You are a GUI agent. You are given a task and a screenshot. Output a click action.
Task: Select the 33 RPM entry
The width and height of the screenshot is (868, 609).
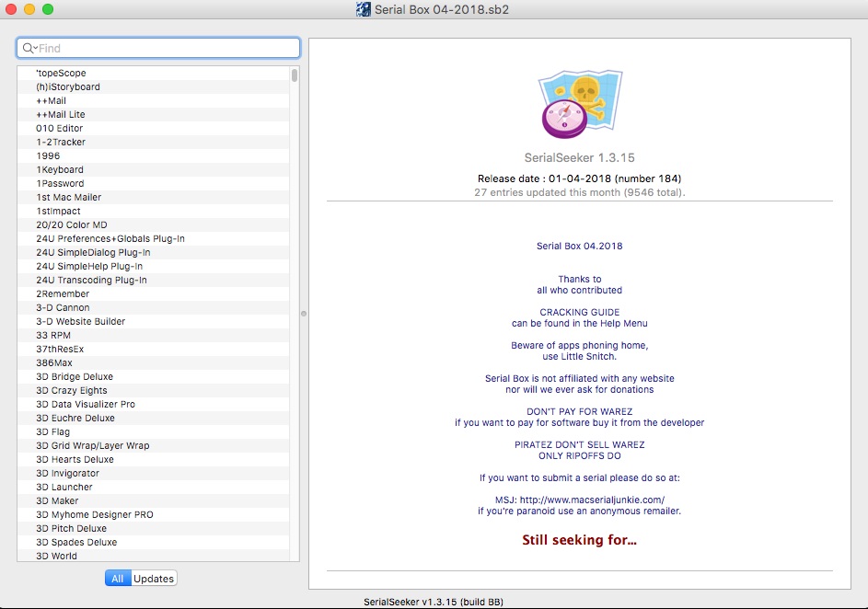click(154, 336)
